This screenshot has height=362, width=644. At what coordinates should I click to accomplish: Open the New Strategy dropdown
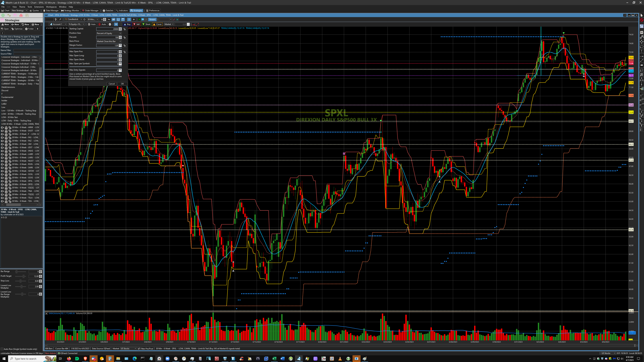tap(19, 11)
